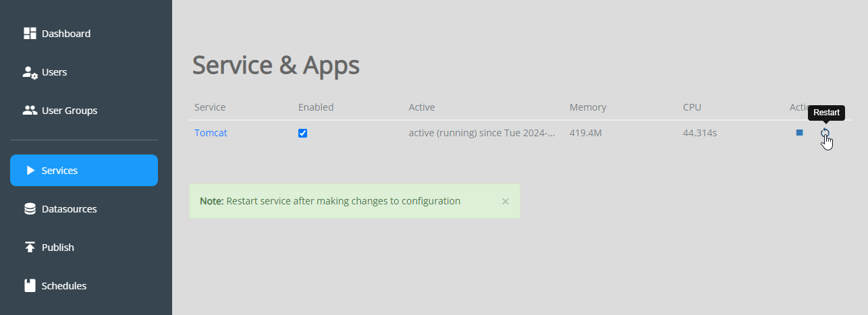Select the Services play icon

(30, 171)
